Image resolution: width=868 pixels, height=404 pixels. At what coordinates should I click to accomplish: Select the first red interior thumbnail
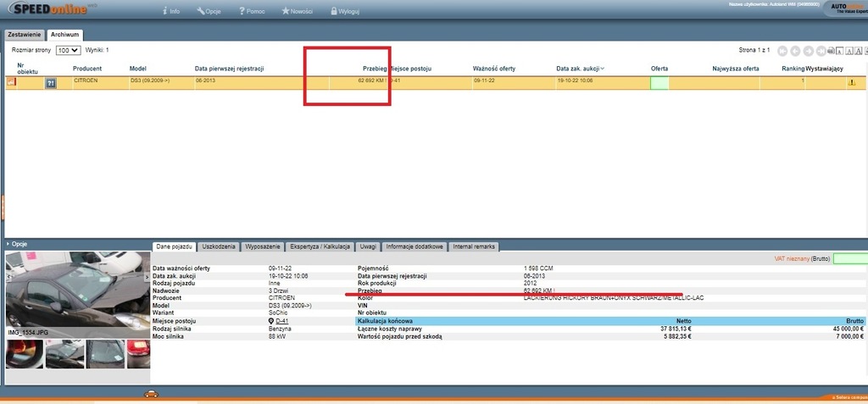[x=24, y=353]
